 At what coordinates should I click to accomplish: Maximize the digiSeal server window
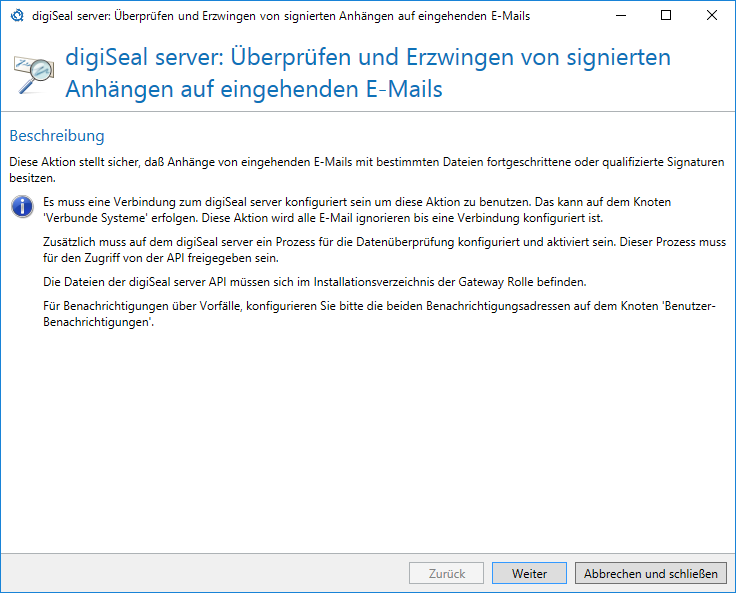click(x=666, y=15)
